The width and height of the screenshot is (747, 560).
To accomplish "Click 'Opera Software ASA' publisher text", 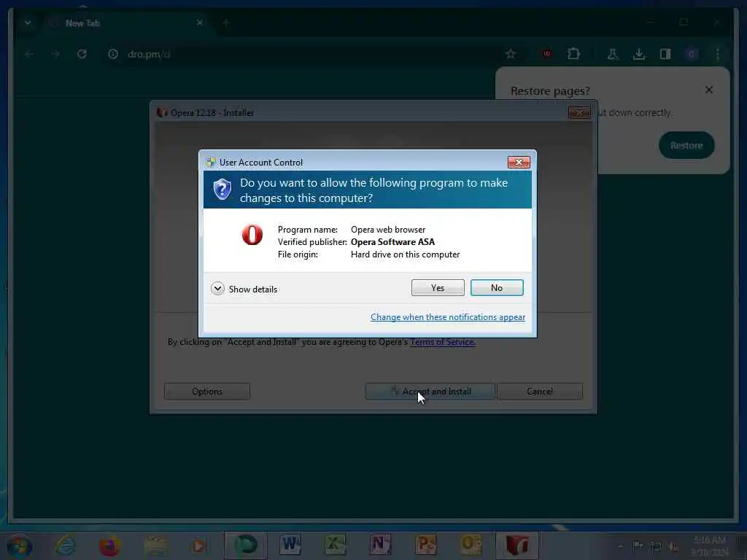I will (x=392, y=242).
